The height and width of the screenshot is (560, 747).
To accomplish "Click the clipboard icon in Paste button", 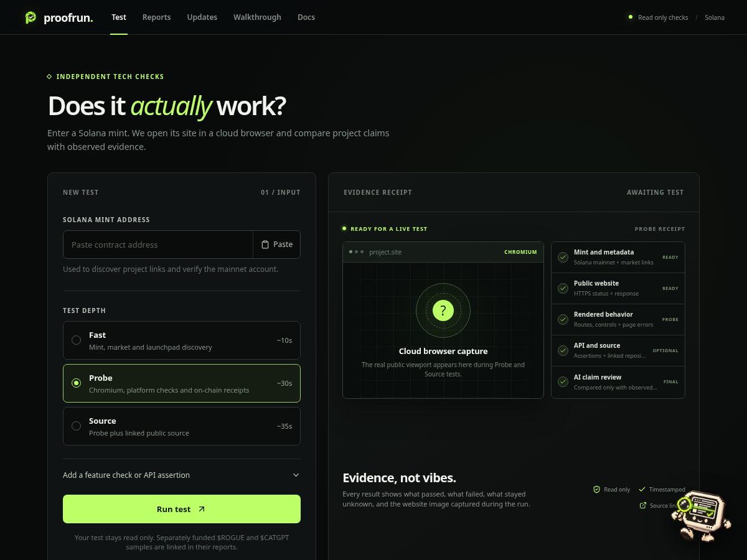I will pyautogui.click(x=265, y=245).
